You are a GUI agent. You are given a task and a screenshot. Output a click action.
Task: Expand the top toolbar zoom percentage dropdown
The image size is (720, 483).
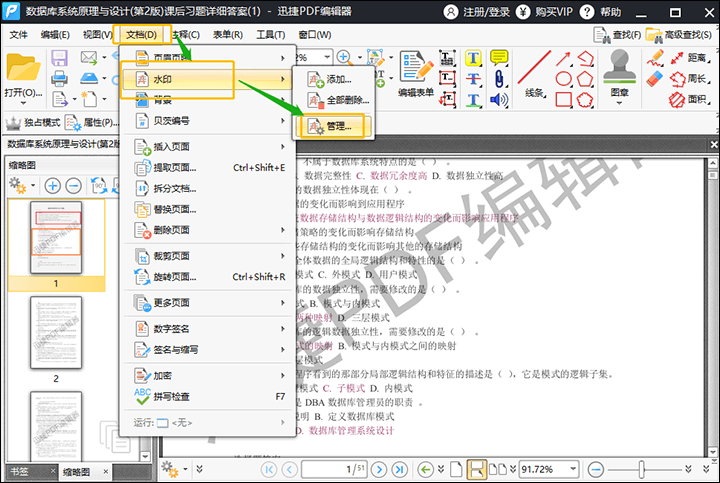point(327,57)
